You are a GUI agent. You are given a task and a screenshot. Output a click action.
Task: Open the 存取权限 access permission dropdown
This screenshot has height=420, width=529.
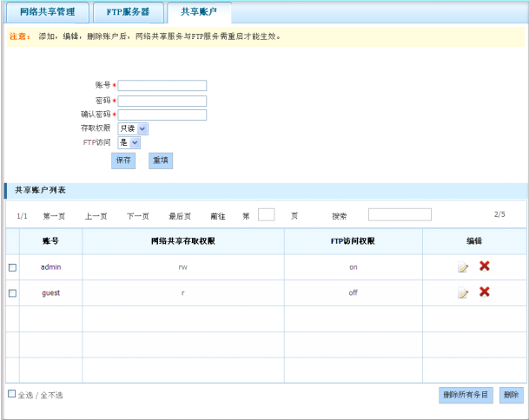tap(133, 128)
